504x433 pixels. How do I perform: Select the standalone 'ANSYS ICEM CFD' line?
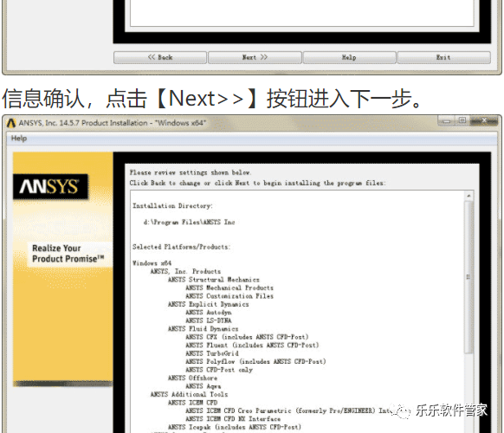pyautogui.click(x=192, y=403)
